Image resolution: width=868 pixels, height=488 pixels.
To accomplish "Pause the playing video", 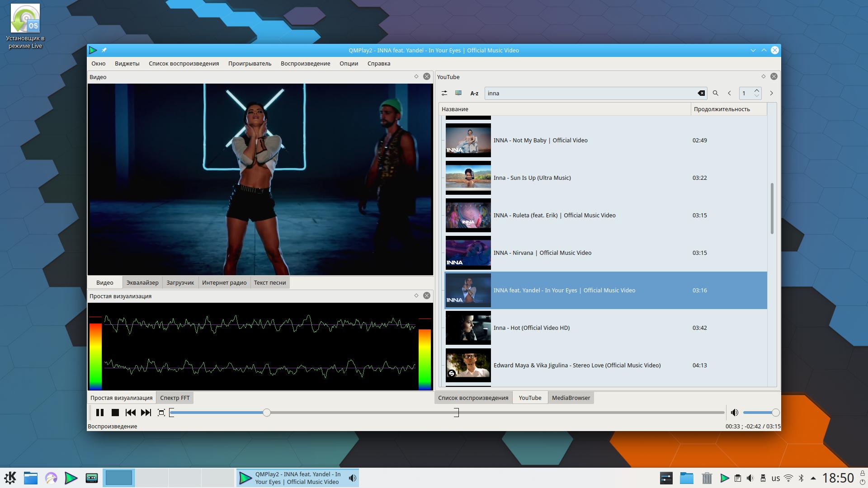I will [100, 413].
